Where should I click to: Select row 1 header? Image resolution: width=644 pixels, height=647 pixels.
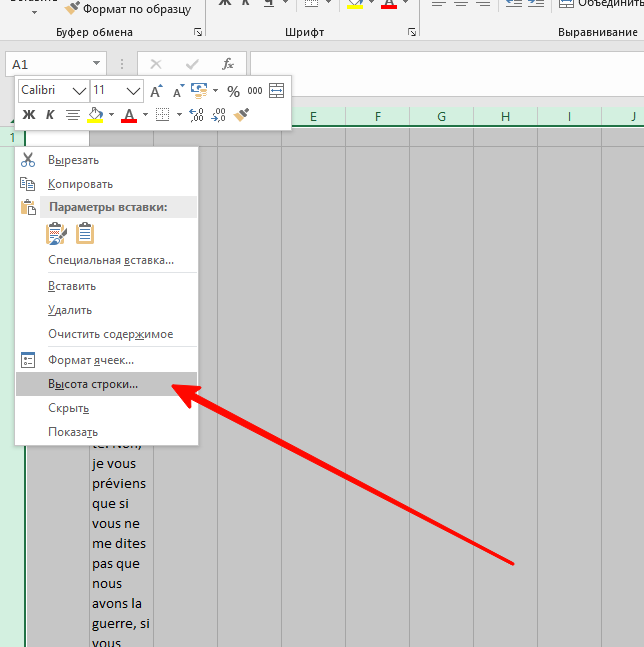[x=12, y=137]
